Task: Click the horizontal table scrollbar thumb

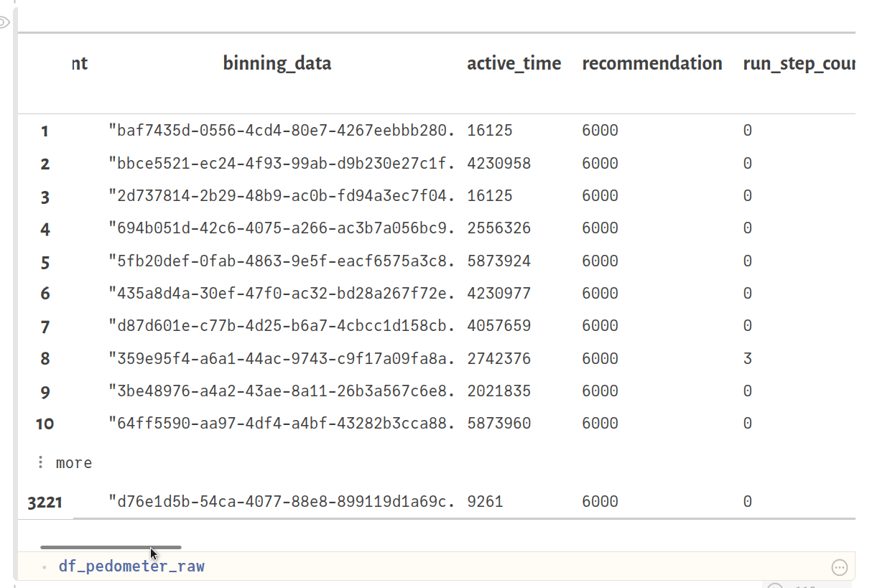Action: [x=111, y=547]
